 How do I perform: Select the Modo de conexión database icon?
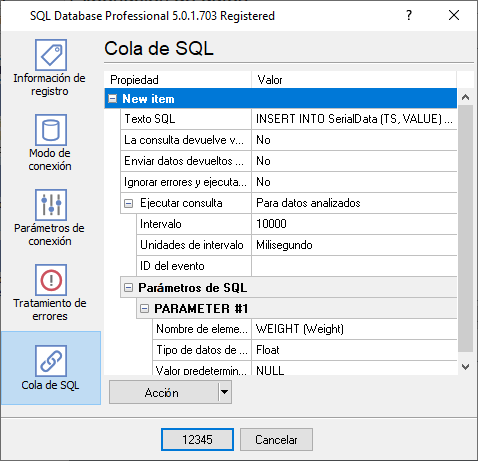[x=51, y=130]
